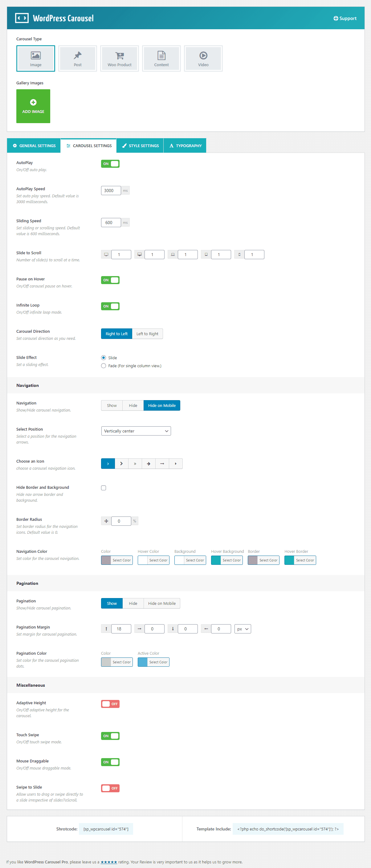Set carousel direction Right to Left

click(x=116, y=334)
